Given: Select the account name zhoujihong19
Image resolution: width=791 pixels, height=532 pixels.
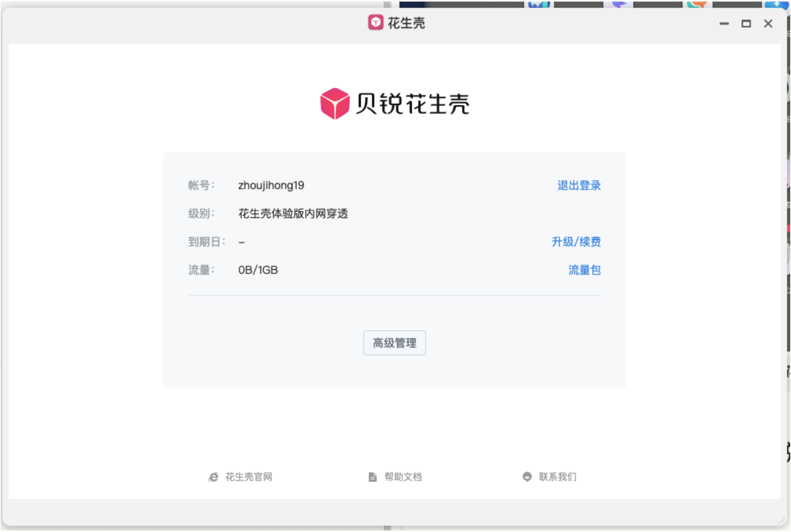Looking at the screenshot, I should click(271, 185).
